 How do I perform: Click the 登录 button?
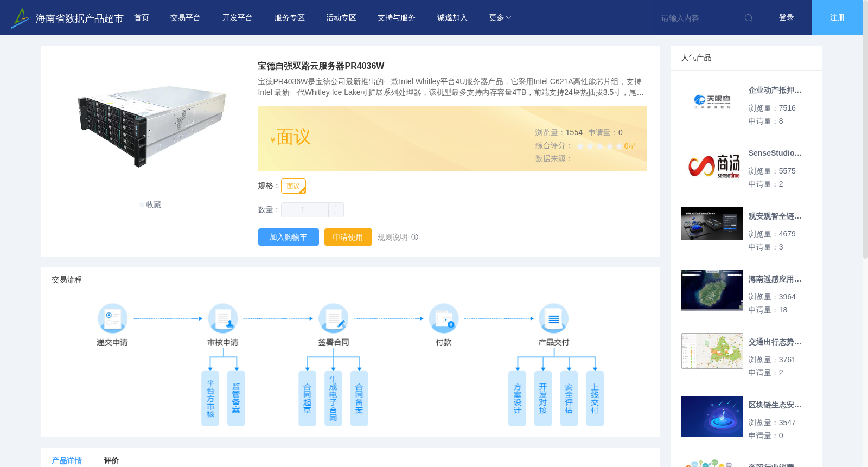tap(787, 18)
